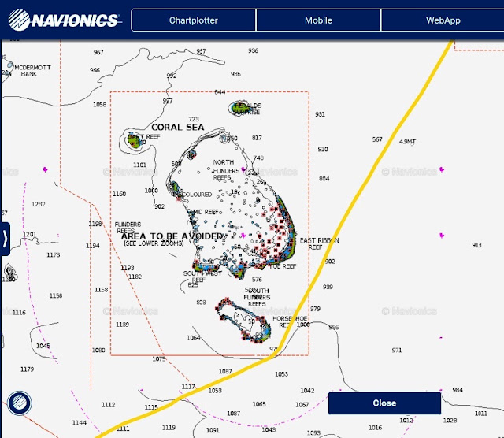Viewport: 504px width, 438px height.
Task: Click the MID REEF label
Action: pos(206,212)
